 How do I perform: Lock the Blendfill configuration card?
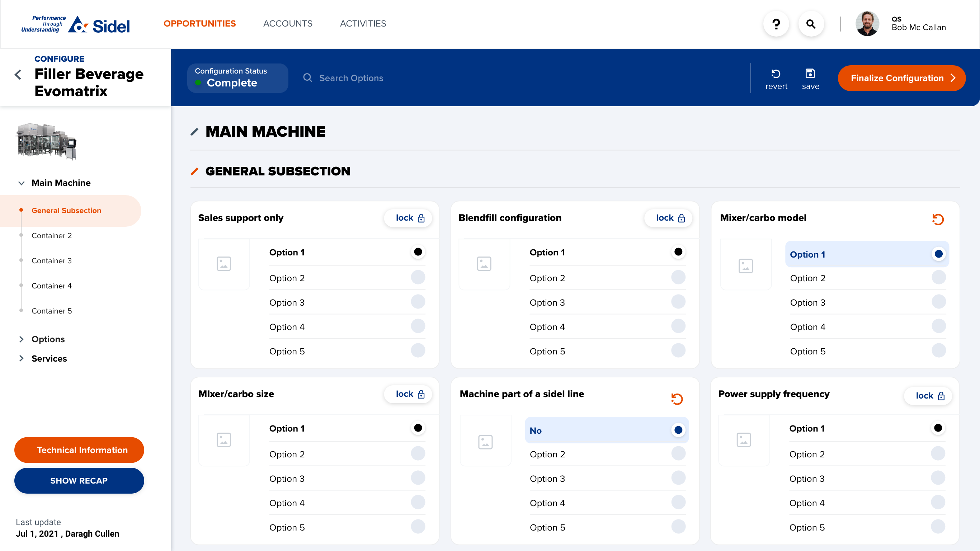pos(668,218)
